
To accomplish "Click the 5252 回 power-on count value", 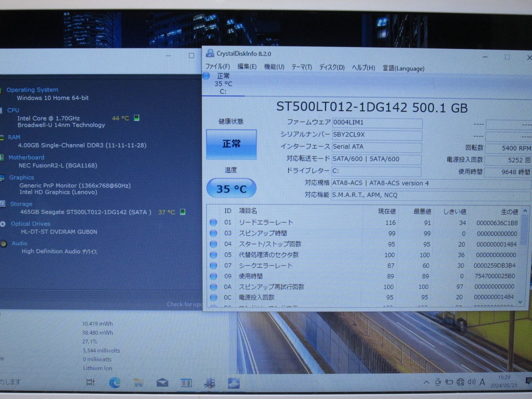I will tap(508, 160).
